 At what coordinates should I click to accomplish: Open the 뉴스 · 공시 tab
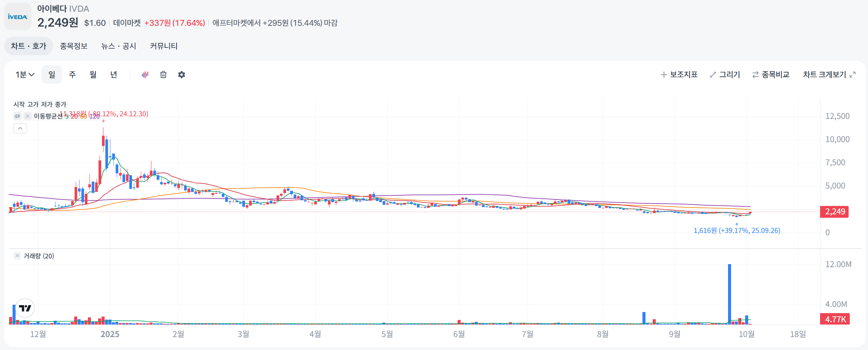point(119,46)
